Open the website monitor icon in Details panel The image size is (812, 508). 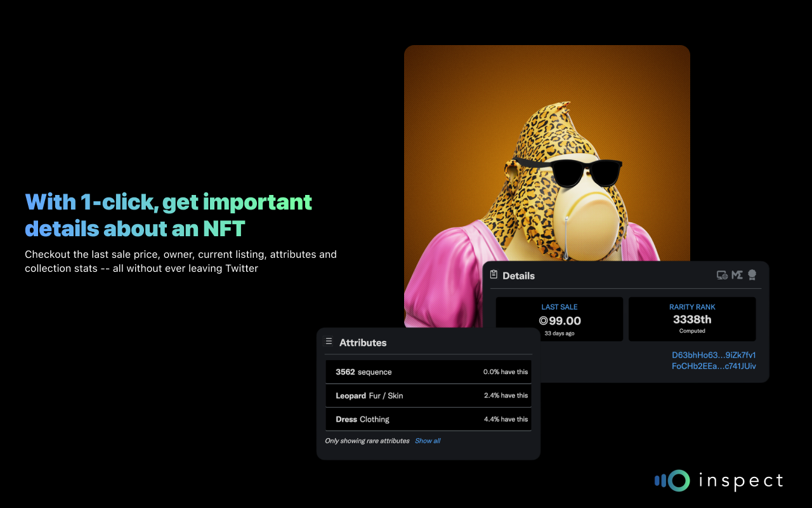click(722, 274)
